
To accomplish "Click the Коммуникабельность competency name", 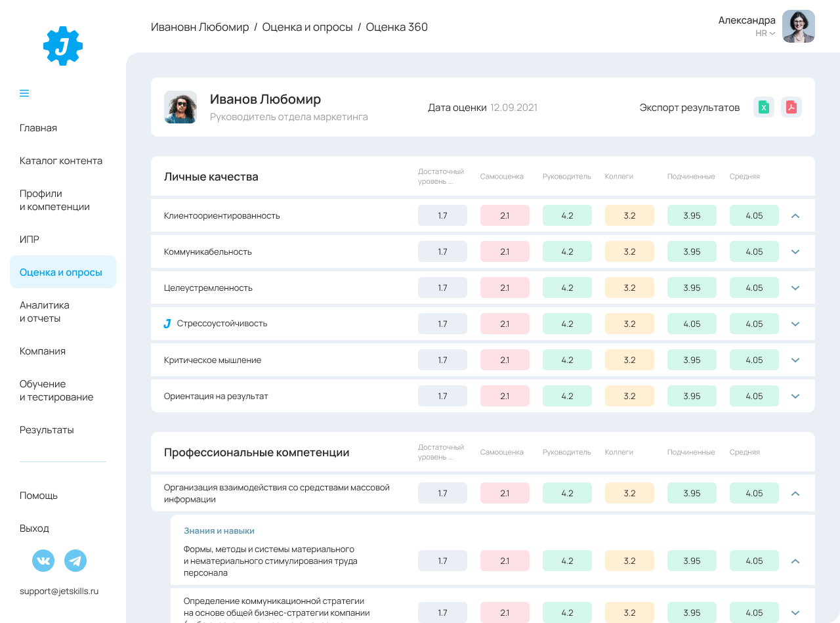I will tap(208, 251).
